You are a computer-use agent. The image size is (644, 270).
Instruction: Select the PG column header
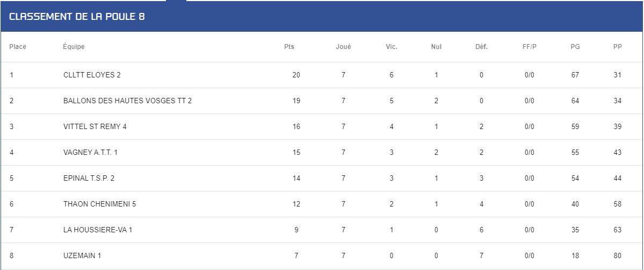click(575, 47)
